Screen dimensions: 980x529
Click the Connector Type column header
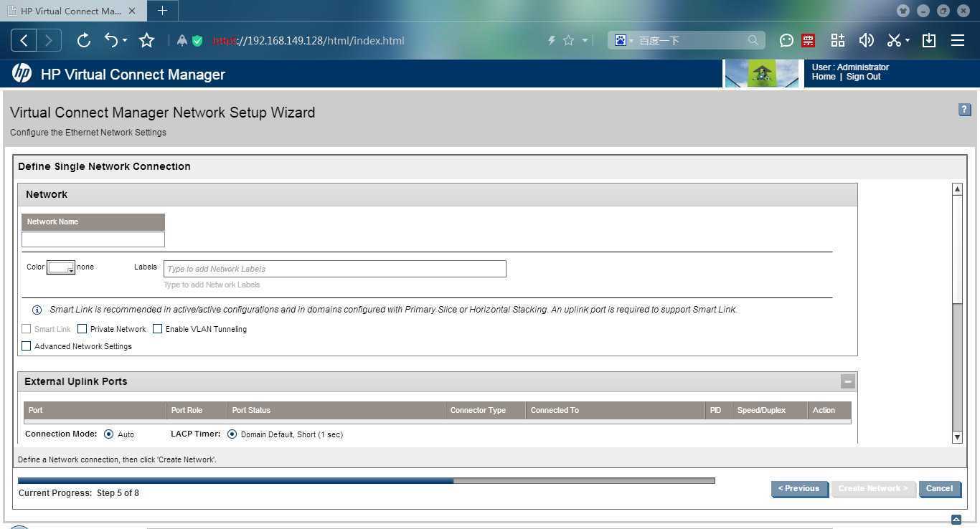click(486, 410)
